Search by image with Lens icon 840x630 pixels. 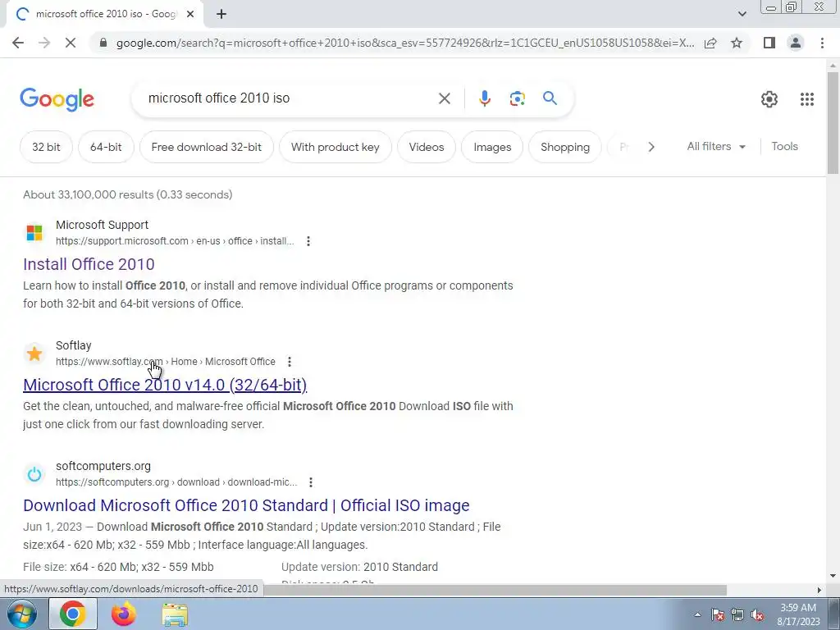pyautogui.click(x=517, y=98)
